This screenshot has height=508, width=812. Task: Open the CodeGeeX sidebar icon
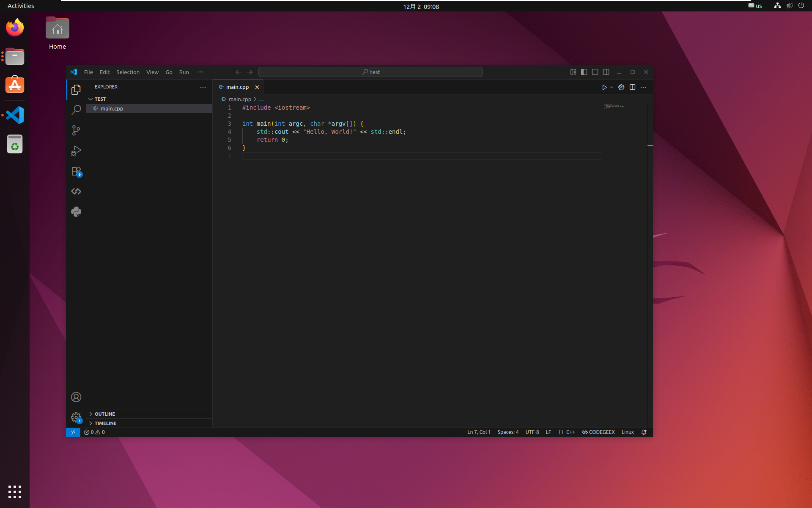76,191
